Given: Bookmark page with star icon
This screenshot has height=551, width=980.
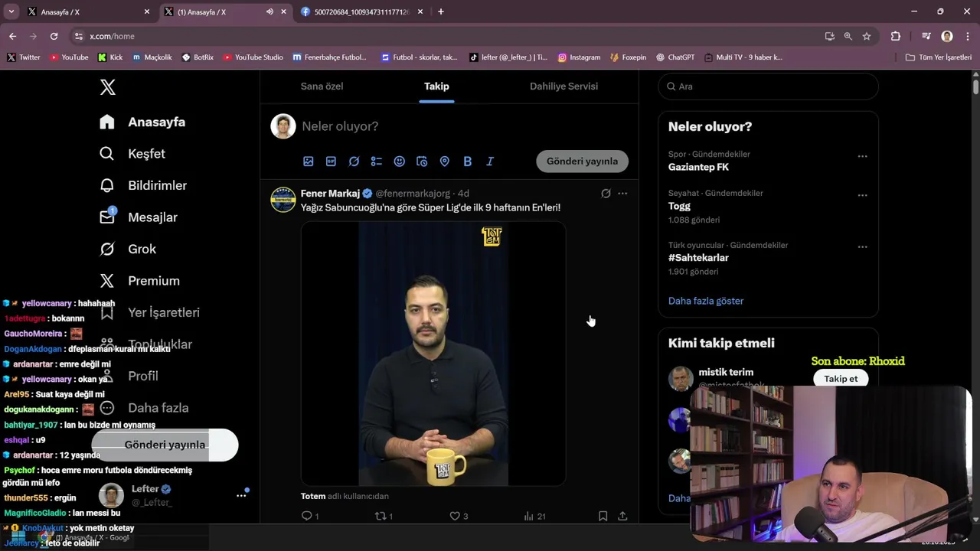Looking at the screenshot, I should pos(867,36).
